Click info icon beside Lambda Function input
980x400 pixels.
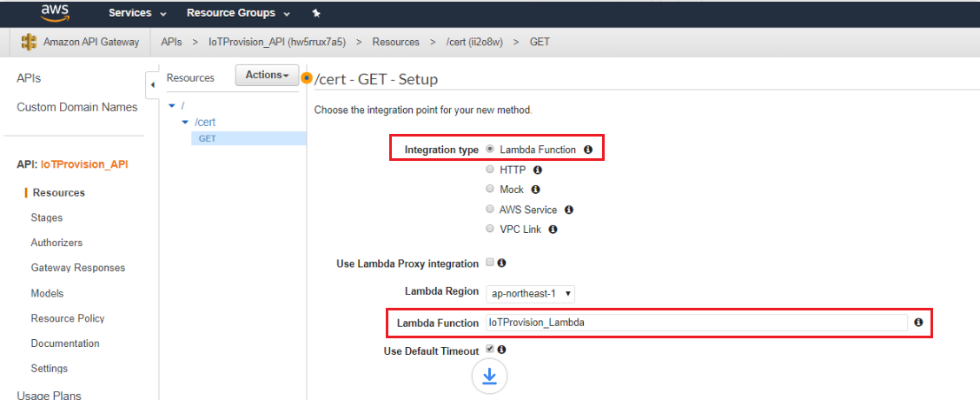[918, 323]
